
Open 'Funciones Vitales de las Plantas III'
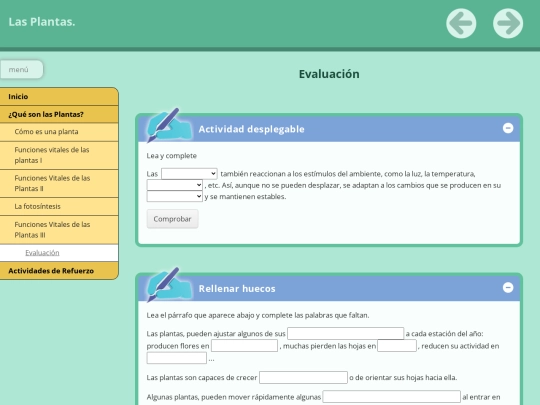coord(59,230)
